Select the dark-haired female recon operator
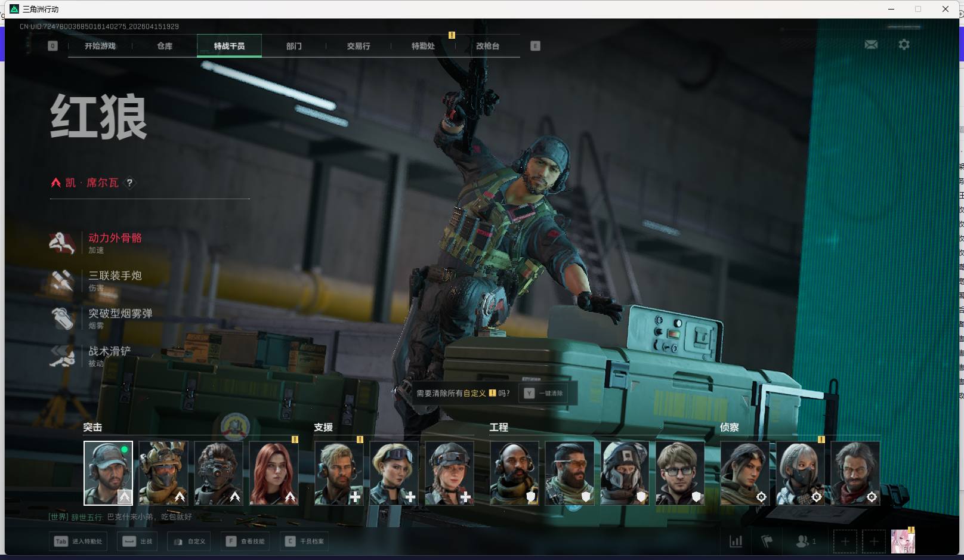This screenshot has width=964, height=560. (745, 473)
